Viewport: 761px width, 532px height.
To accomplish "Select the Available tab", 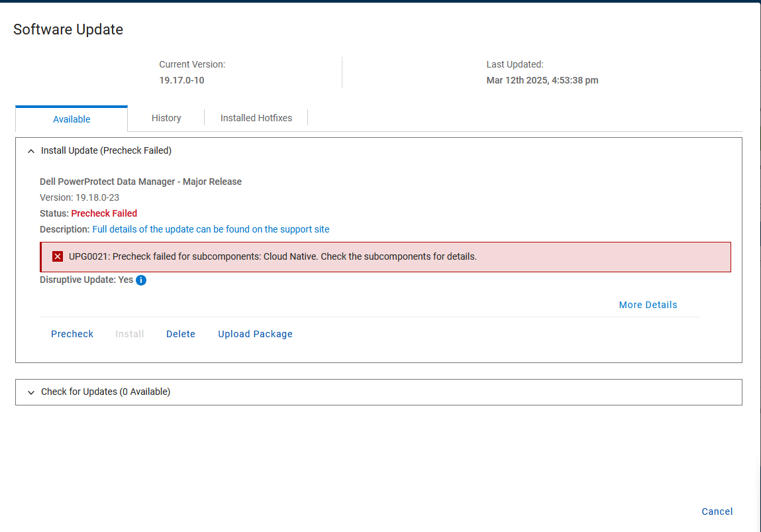I will [72, 119].
